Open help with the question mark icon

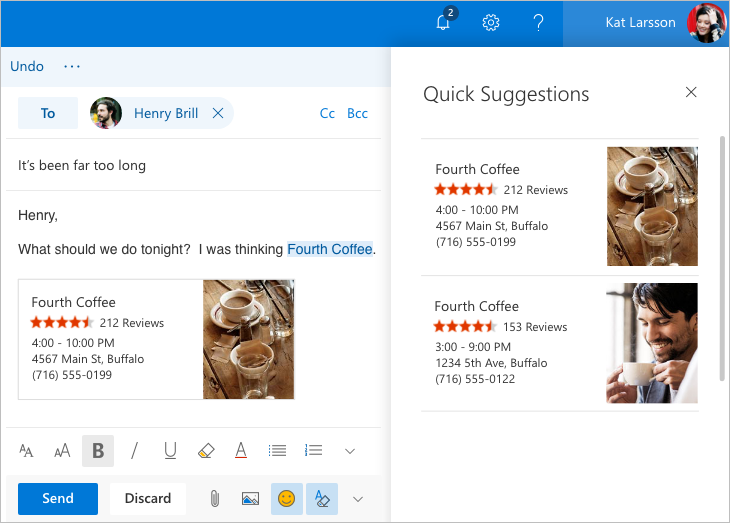point(538,23)
